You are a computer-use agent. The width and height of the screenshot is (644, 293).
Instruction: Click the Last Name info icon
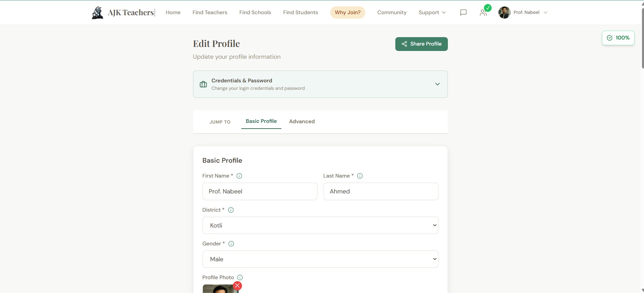[360, 176]
